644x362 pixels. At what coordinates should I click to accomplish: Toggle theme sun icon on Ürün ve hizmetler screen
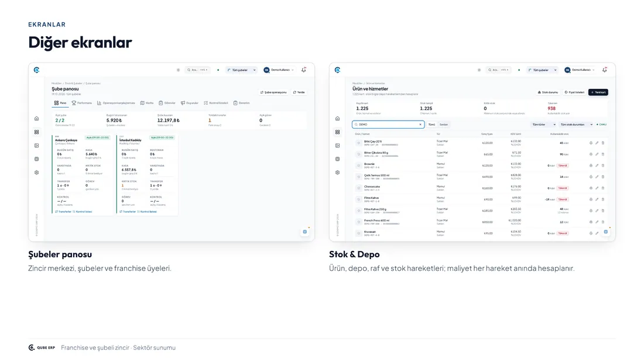point(479,70)
